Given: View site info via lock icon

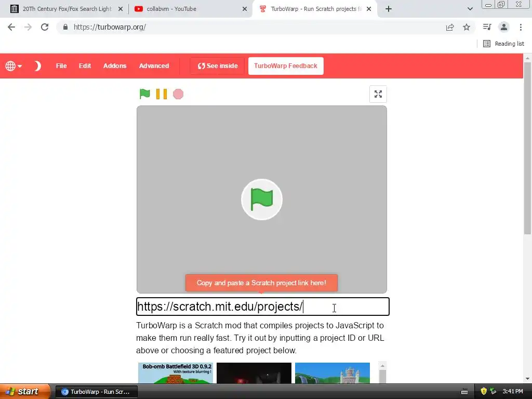Looking at the screenshot, I should 65,27.
